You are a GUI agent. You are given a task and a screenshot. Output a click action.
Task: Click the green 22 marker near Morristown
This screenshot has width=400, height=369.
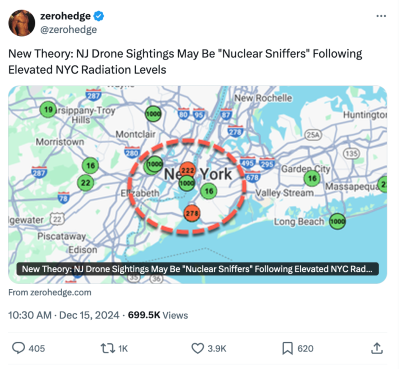click(x=86, y=182)
